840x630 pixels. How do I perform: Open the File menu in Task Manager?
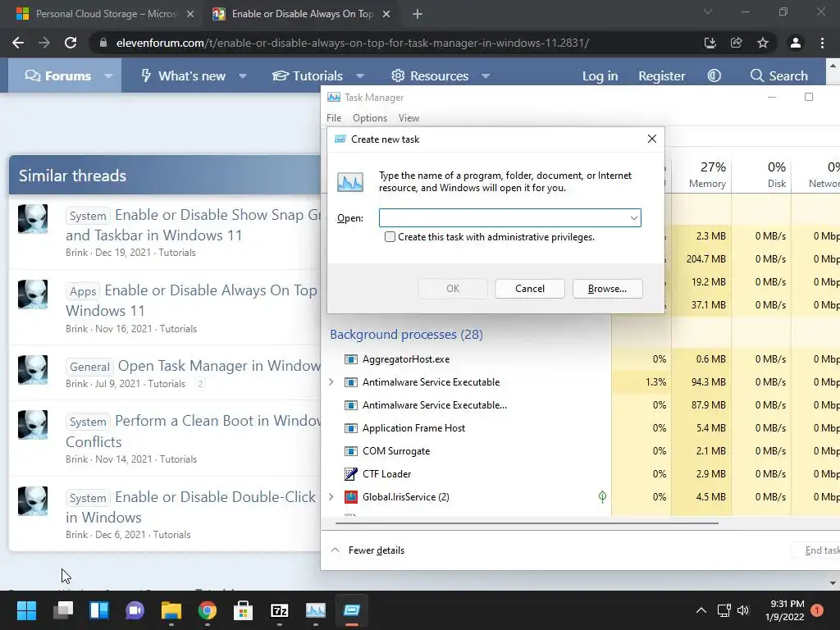click(x=334, y=118)
